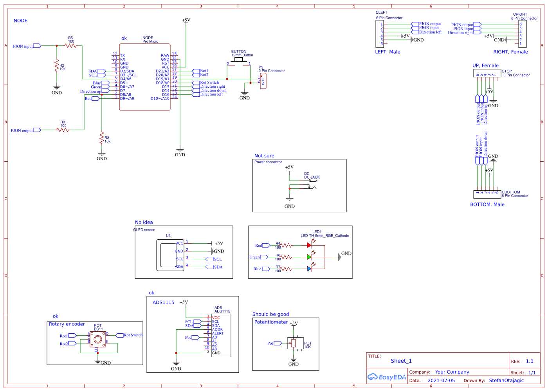Select the EC11 rotary encoder symbol

click(x=98, y=340)
